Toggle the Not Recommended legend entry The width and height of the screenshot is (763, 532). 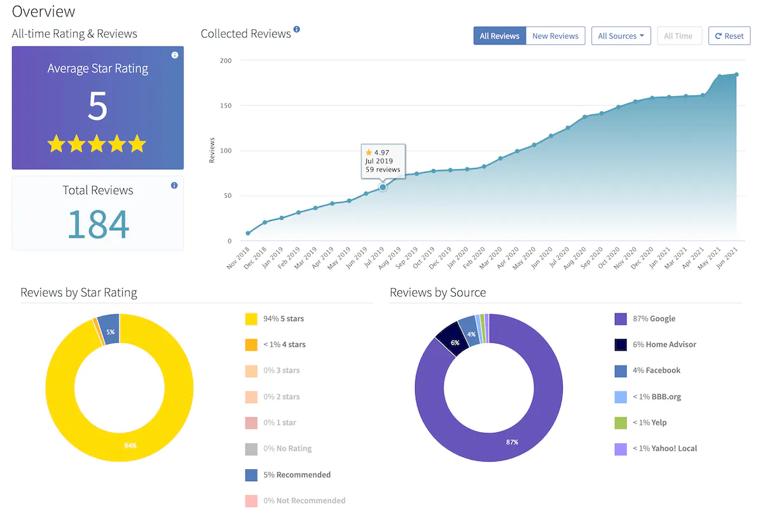(295, 501)
